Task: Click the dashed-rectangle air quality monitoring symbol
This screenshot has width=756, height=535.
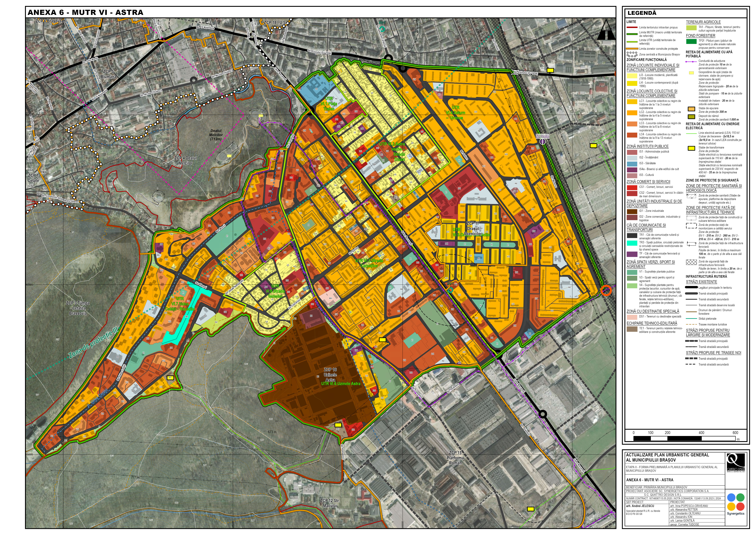Action: [691, 226]
